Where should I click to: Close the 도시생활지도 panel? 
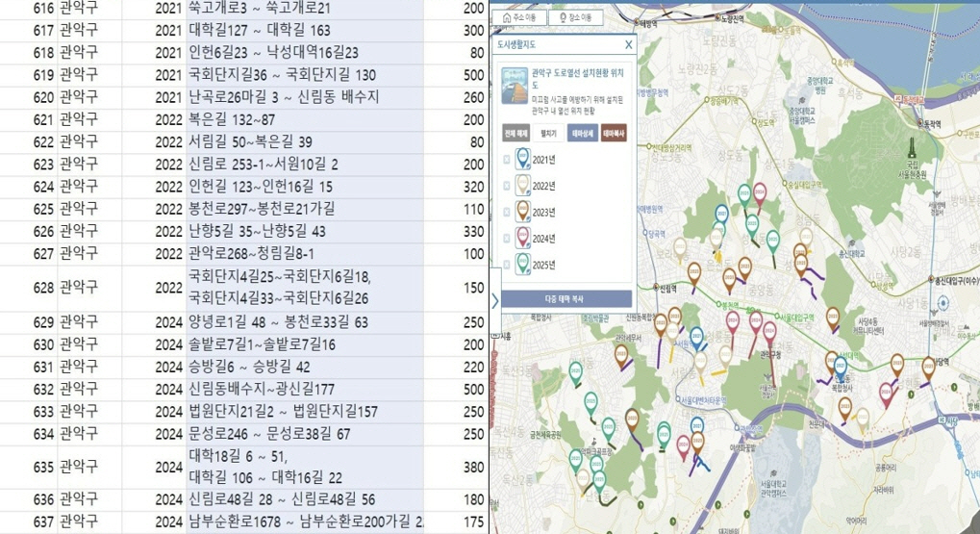(629, 44)
